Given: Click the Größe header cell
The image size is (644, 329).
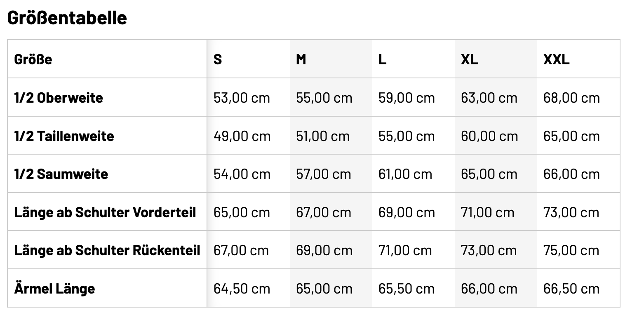Looking at the screenshot, I should pos(33,59).
